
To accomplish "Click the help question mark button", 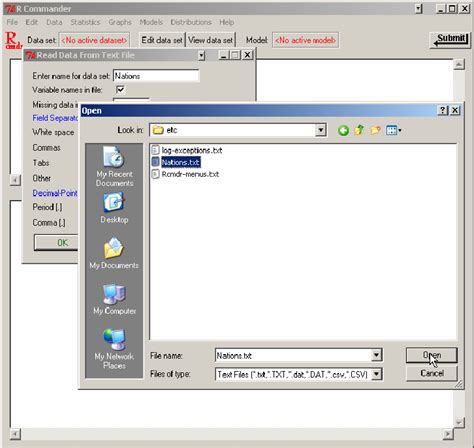I will point(442,110).
